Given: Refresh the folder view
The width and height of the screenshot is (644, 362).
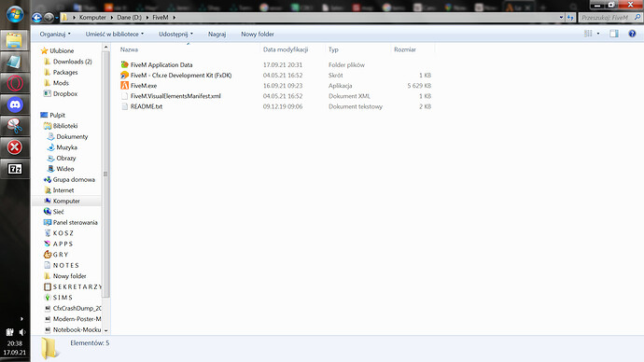Looking at the screenshot, I should (570, 17).
